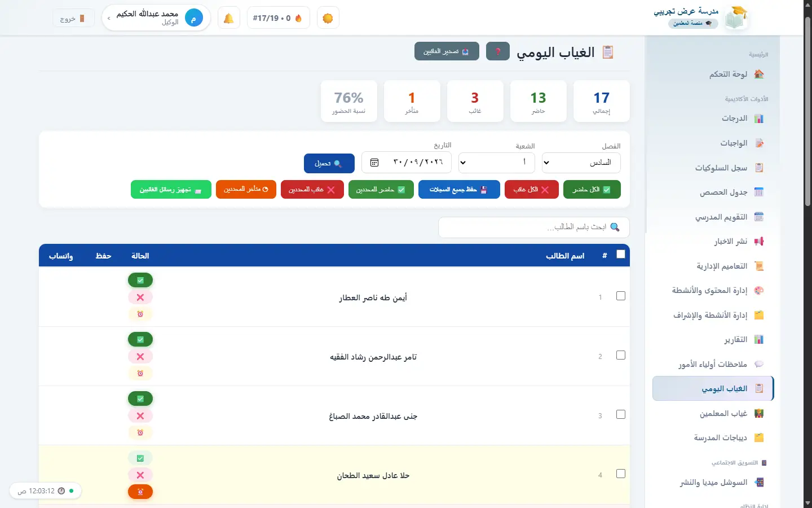This screenshot has width=812, height=508.
Task: Click the red X for حلا عادل سعيد الطحان
Action: pos(140,475)
